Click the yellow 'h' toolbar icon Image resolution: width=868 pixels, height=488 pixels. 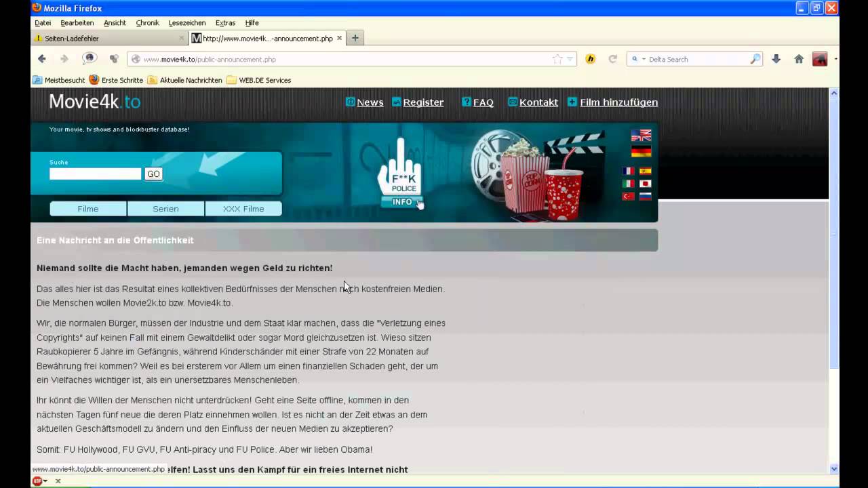click(x=590, y=59)
